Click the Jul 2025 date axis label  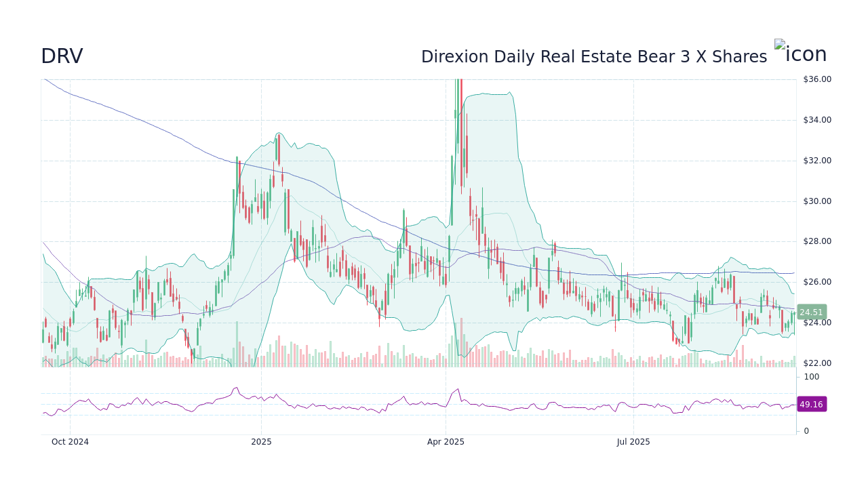pos(633,442)
